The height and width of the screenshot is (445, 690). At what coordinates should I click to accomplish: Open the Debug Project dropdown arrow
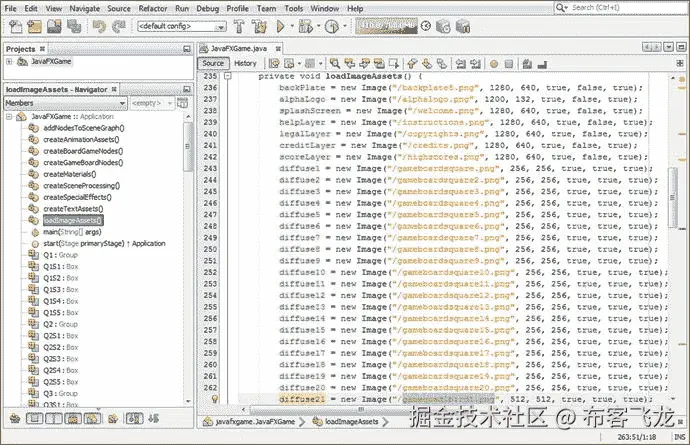click(x=318, y=27)
